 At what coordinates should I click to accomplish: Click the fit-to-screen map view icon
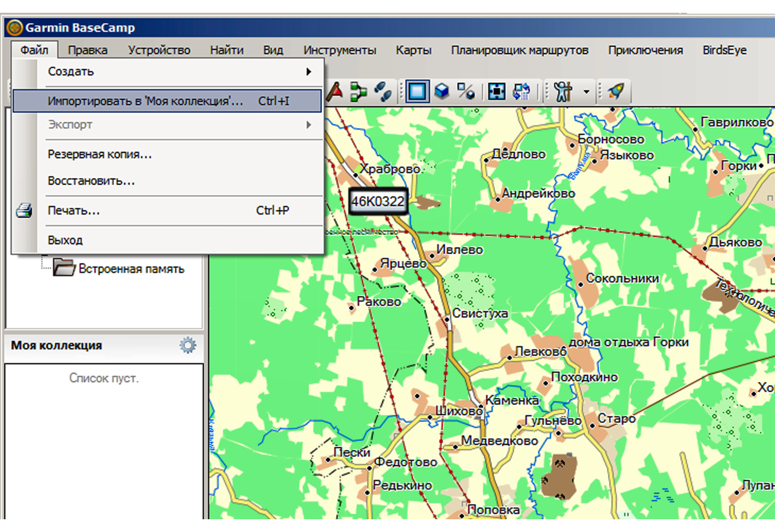(x=496, y=91)
